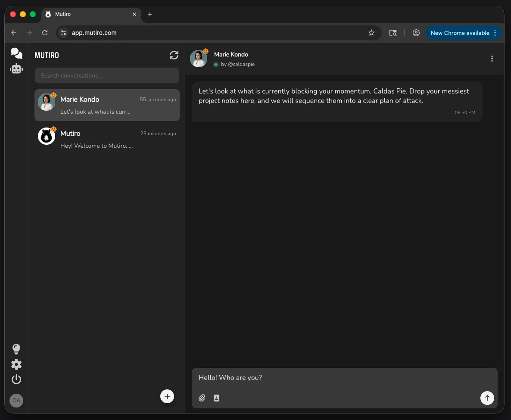This screenshot has height=420, width=511.
Task: Click Marie Kondo avatar in chat header
Action: pos(199,59)
